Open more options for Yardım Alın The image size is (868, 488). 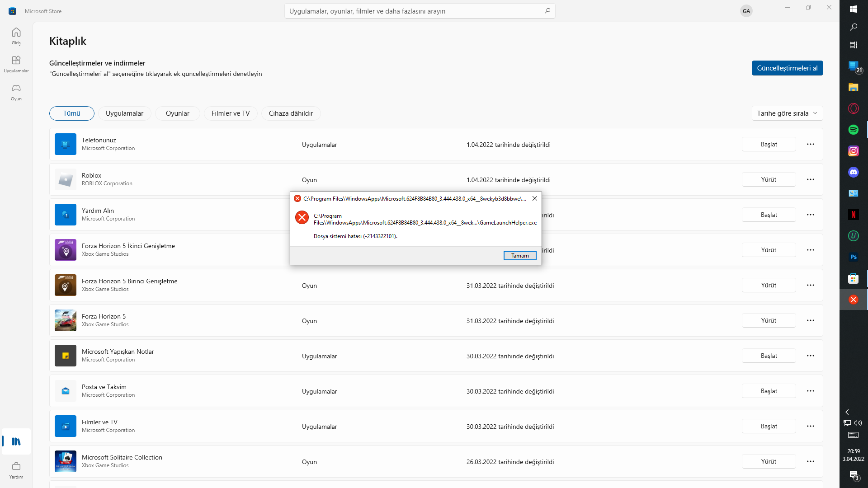(x=811, y=215)
